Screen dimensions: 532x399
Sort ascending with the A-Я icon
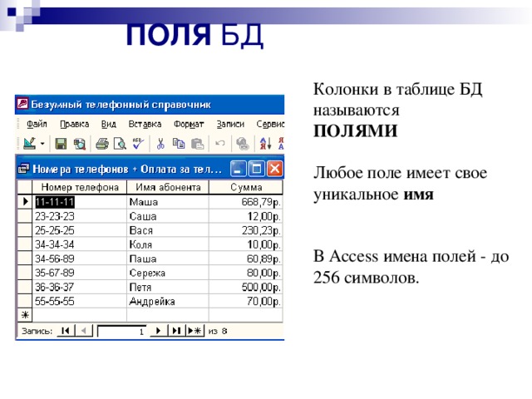tap(266, 144)
